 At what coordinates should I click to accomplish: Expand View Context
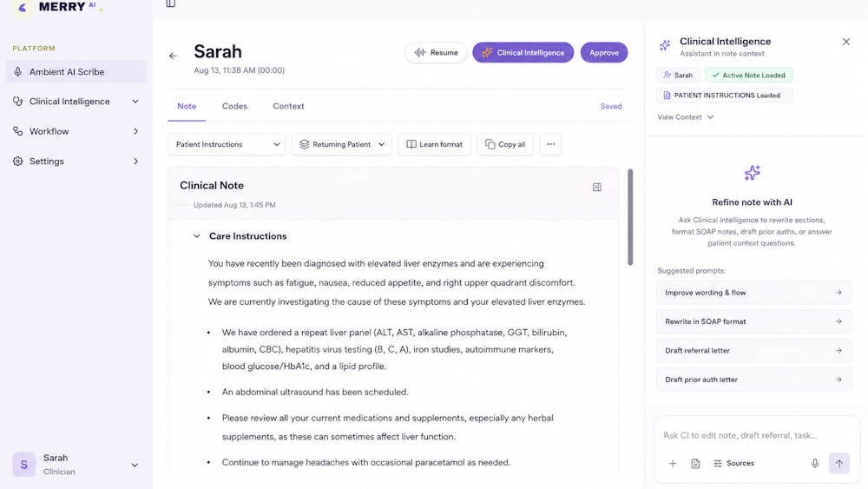pos(686,117)
